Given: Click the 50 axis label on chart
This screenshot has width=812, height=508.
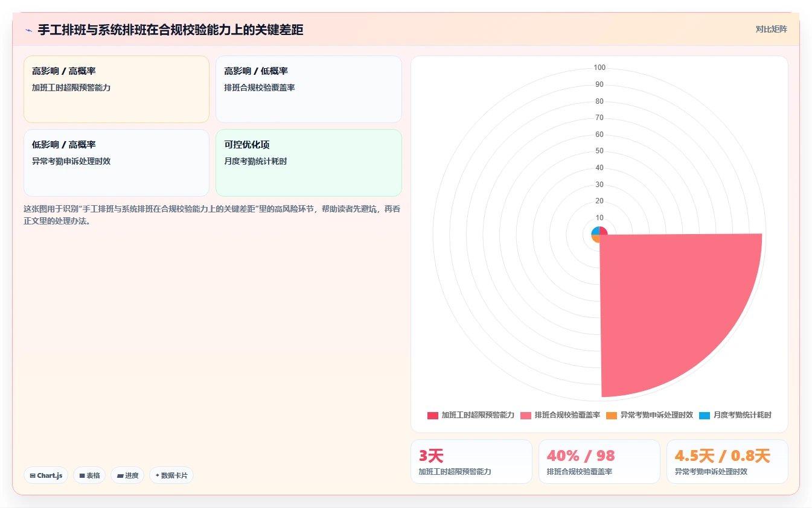Looking at the screenshot, I should point(599,151).
